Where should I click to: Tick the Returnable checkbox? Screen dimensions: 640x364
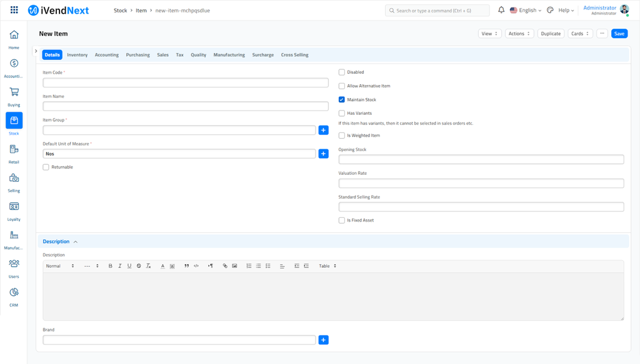[x=46, y=167]
